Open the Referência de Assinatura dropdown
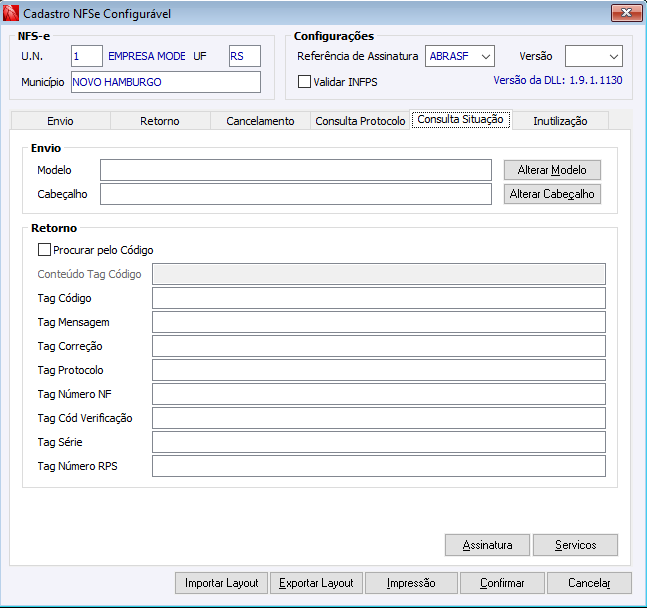Image resolution: width=647 pixels, height=608 pixels. coord(460,56)
